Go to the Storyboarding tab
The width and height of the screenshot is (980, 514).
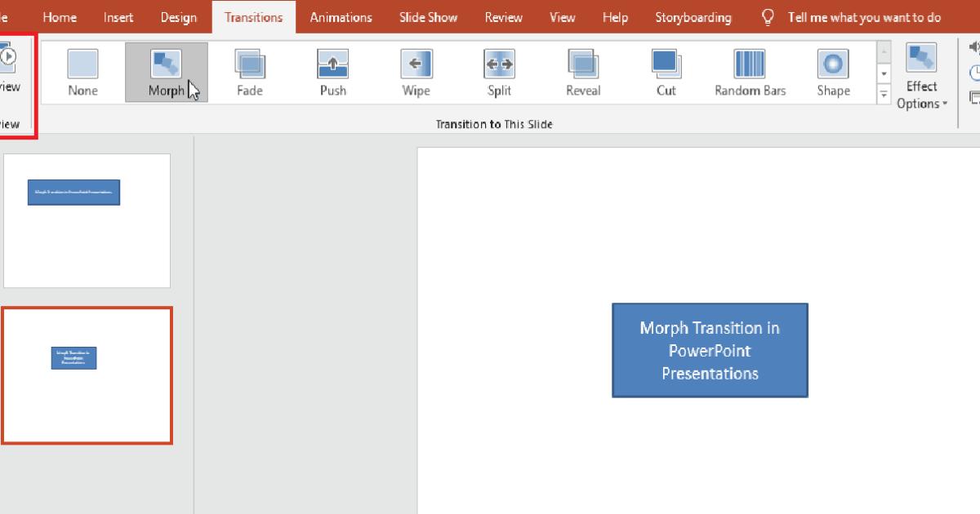[x=693, y=16]
